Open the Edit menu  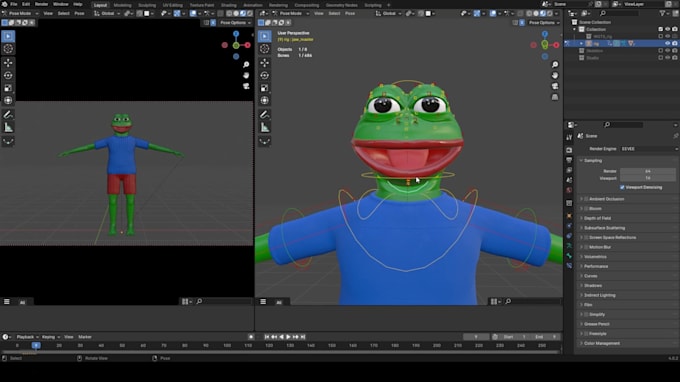(x=26, y=4)
